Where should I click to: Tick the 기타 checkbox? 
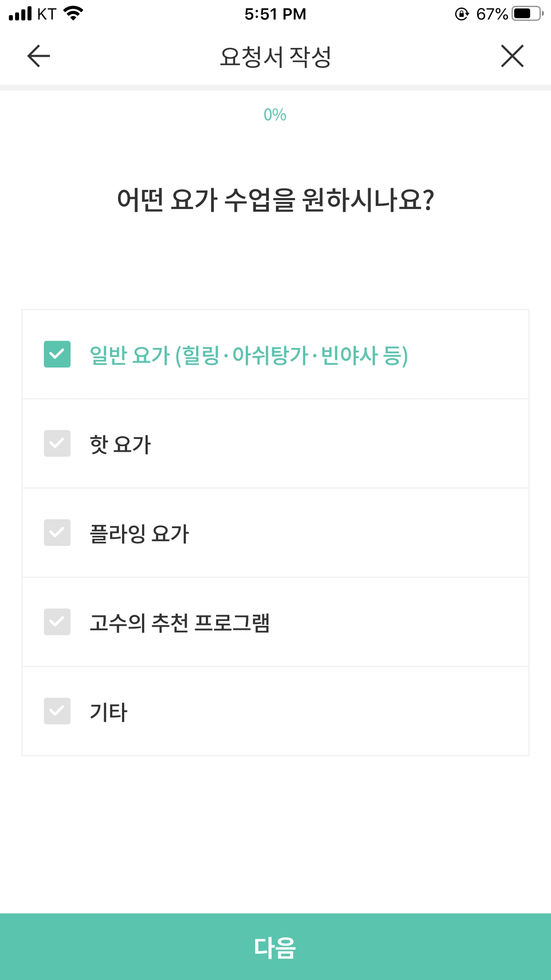[x=57, y=711]
